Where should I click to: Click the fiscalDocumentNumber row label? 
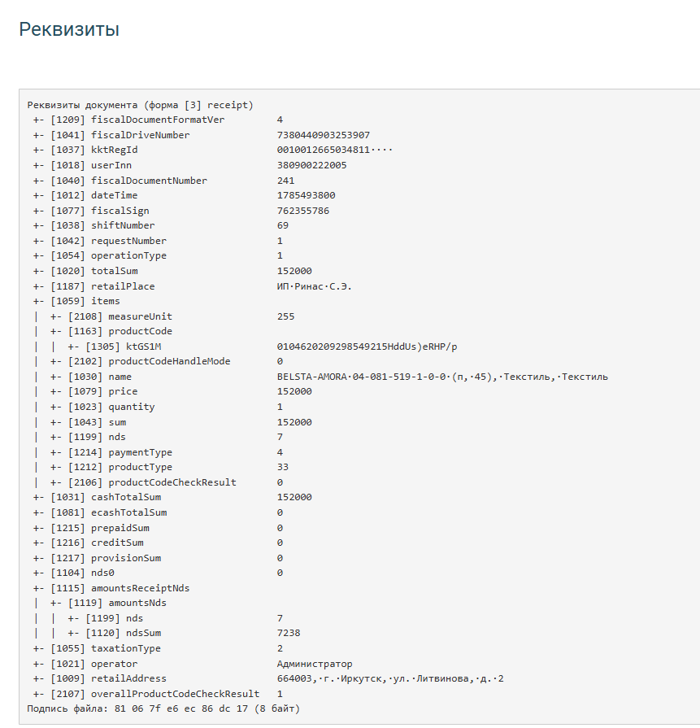click(x=149, y=181)
